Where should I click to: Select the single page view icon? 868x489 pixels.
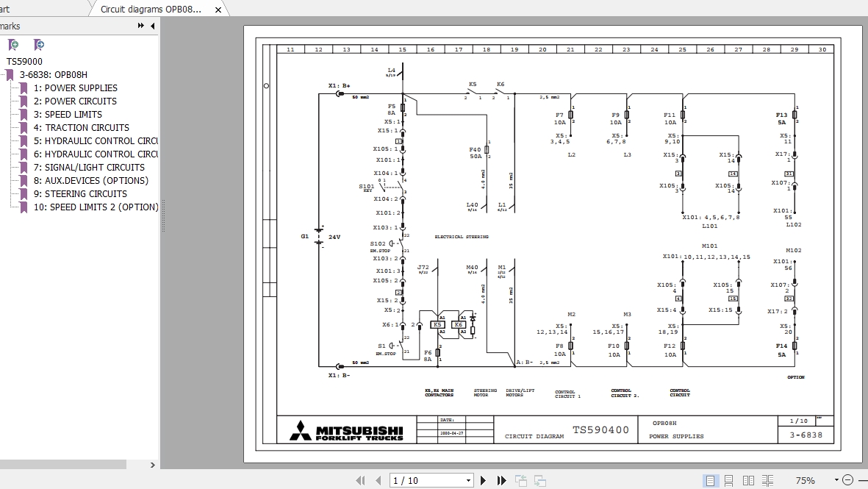tap(710, 479)
